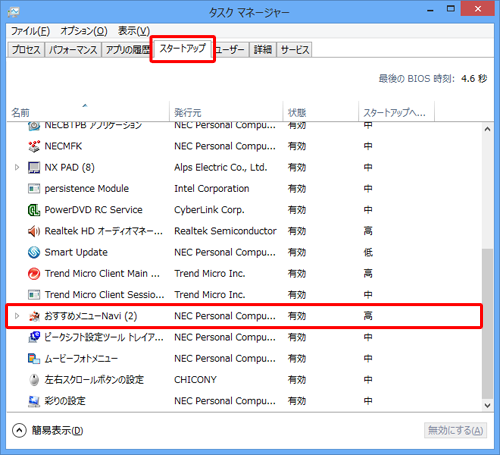The width and height of the screenshot is (500, 455).
Task: Select the 左右スクロールボタンの設定 entry
Action: (94, 380)
